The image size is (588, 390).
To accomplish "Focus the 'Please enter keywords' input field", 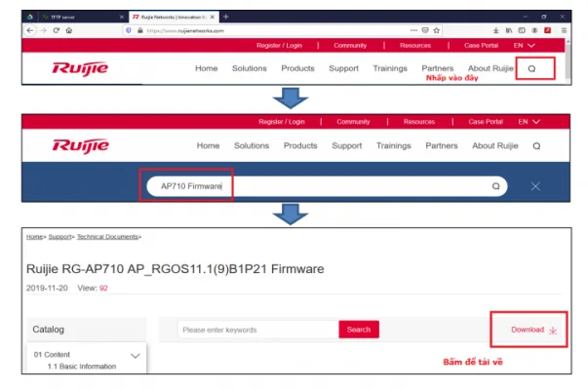I will 258,330.
